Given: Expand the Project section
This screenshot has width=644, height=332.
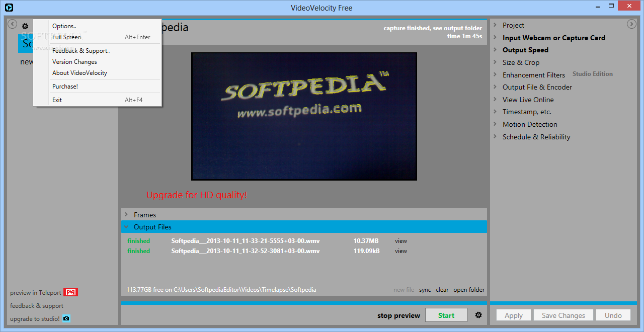Looking at the screenshot, I should tap(513, 25).
